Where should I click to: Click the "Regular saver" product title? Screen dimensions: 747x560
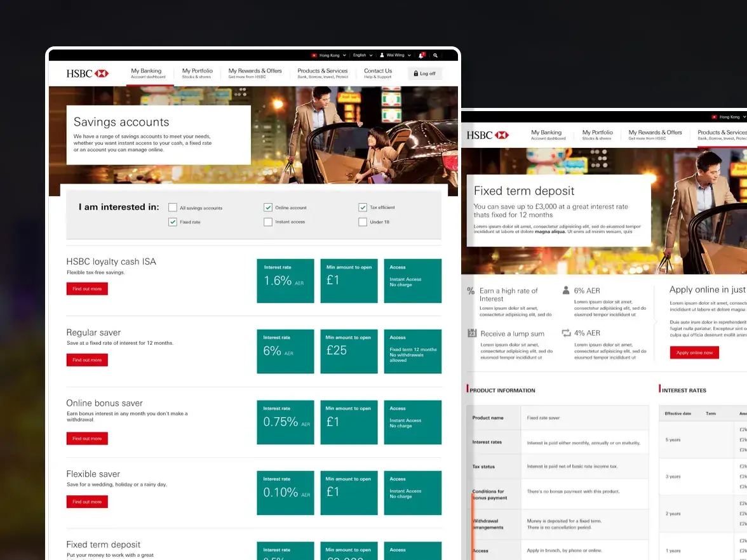pos(93,333)
